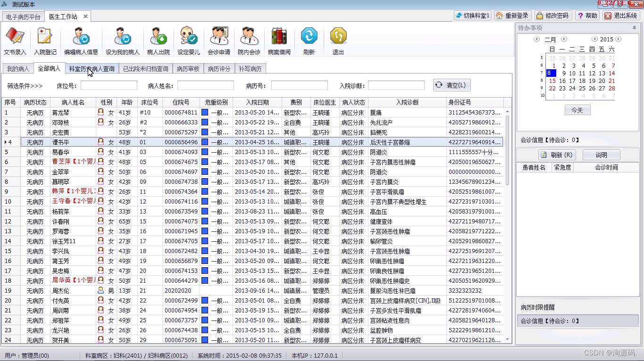The image size is (644, 361).
Task: Sort by 床位医生 column header
Action: (325, 102)
